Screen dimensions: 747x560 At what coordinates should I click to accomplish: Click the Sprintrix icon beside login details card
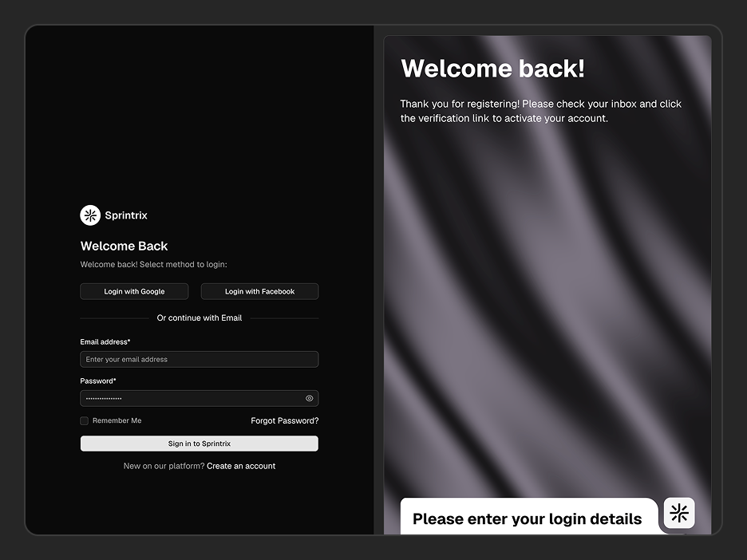coord(679,513)
